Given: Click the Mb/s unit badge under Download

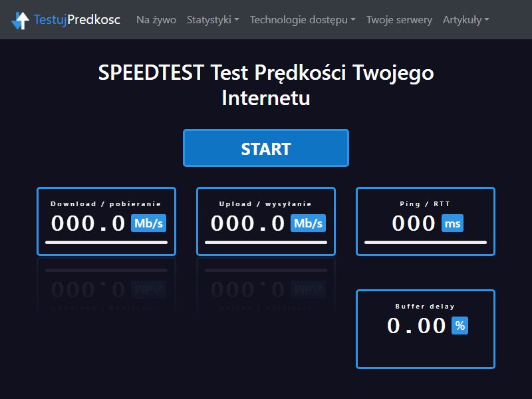Looking at the screenshot, I should tap(148, 223).
